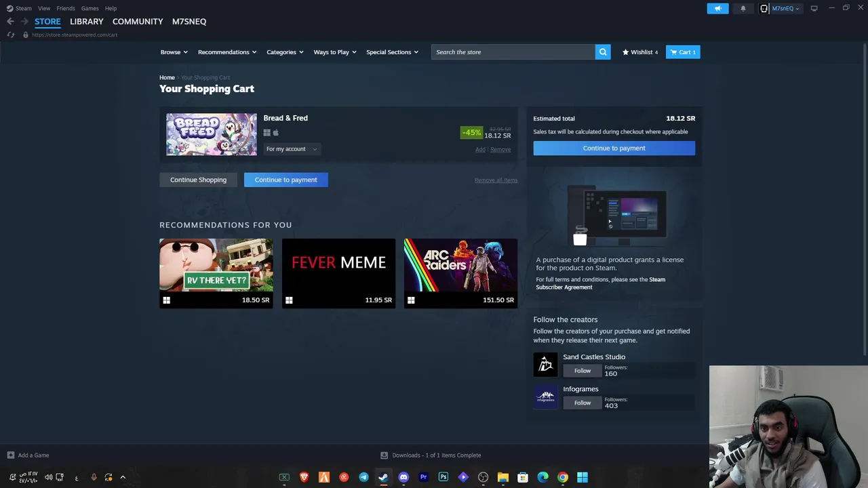Click the Steam taskbar icon
868x488 pixels.
pos(383,477)
